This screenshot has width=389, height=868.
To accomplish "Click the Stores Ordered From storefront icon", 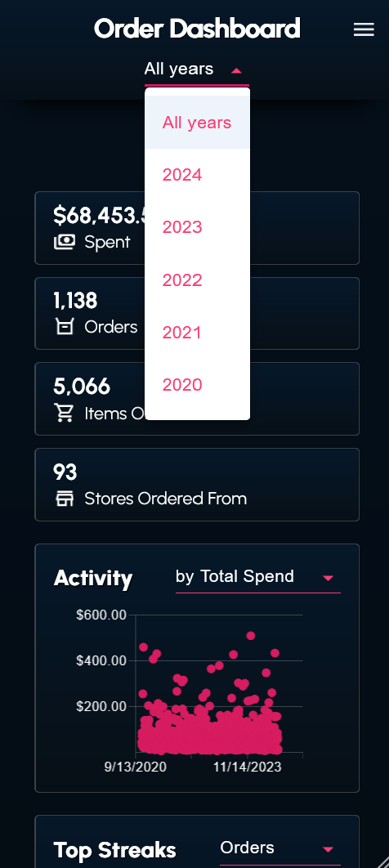I will [x=65, y=499].
